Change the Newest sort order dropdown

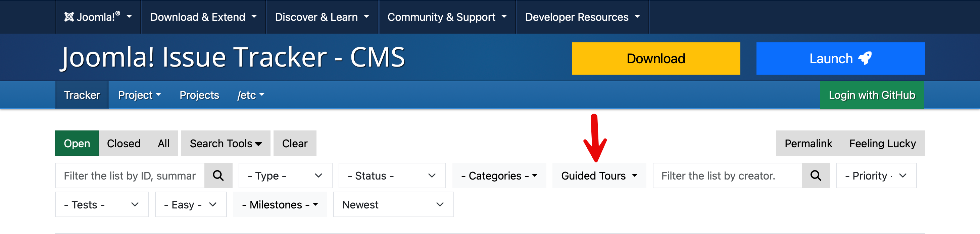coord(393,204)
